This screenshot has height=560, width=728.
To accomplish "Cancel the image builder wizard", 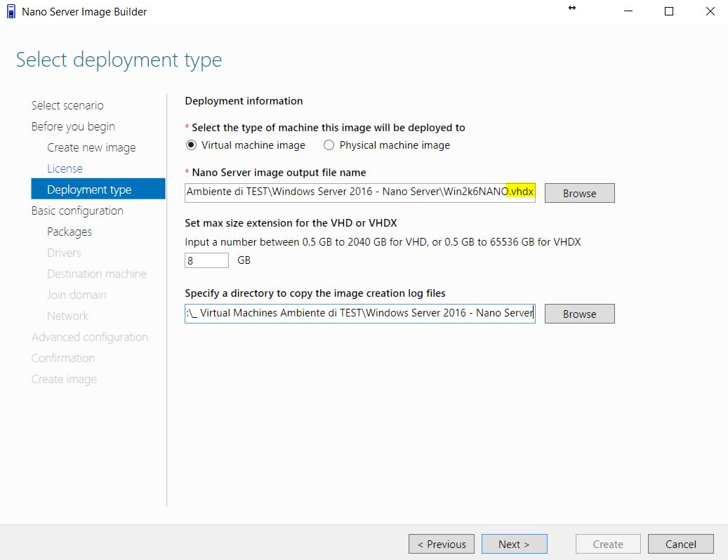I will [681, 544].
